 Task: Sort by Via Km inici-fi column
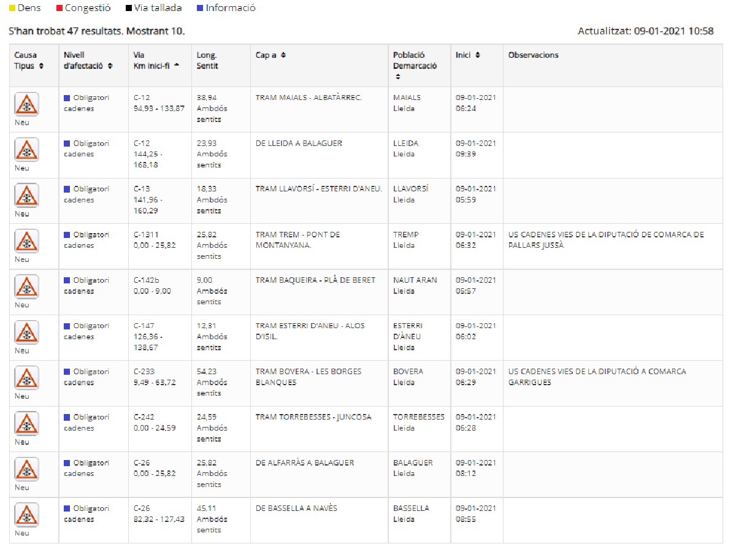[177, 66]
